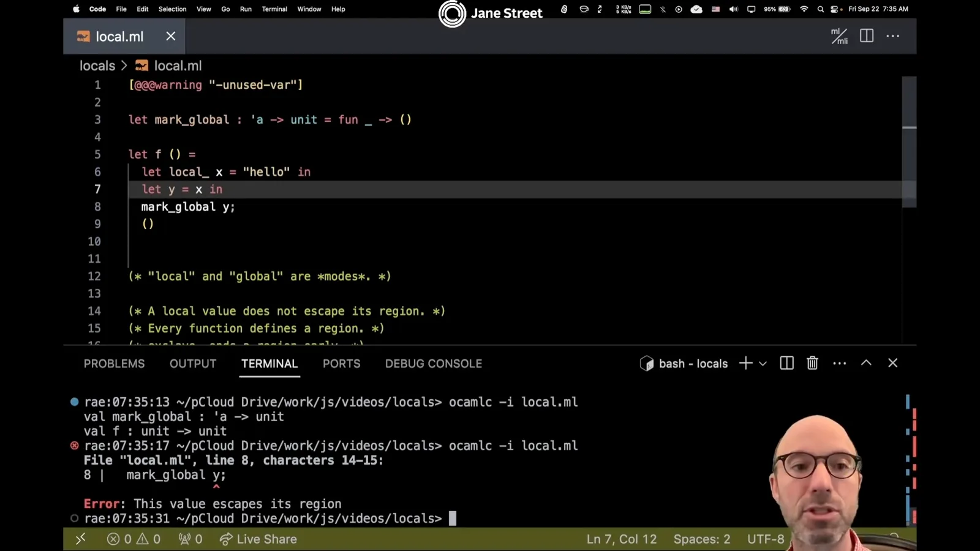This screenshot has width=980, height=551.
Task: Click the Bluetooth menu bar icon
Action: (663, 9)
